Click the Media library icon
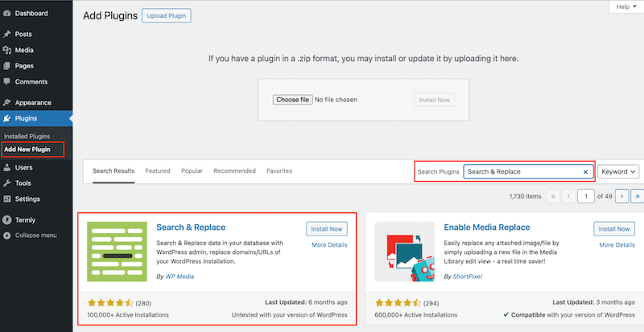This screenshot has width=644, height=332. [x=6, y=50]
